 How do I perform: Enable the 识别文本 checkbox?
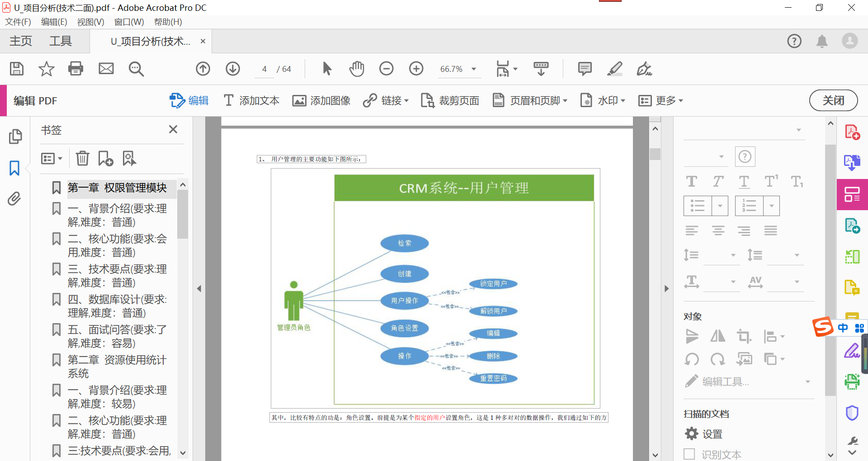[689, 454]
